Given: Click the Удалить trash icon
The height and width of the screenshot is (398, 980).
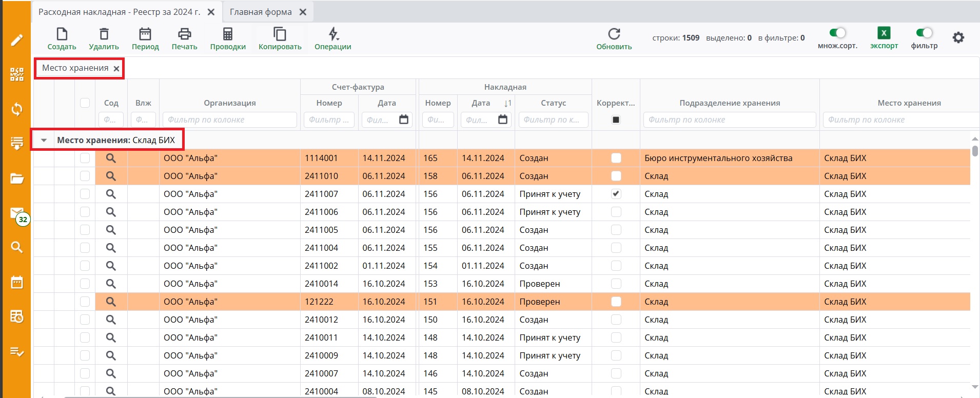Looking at the screenshot, I should click(x=104, y=34).
